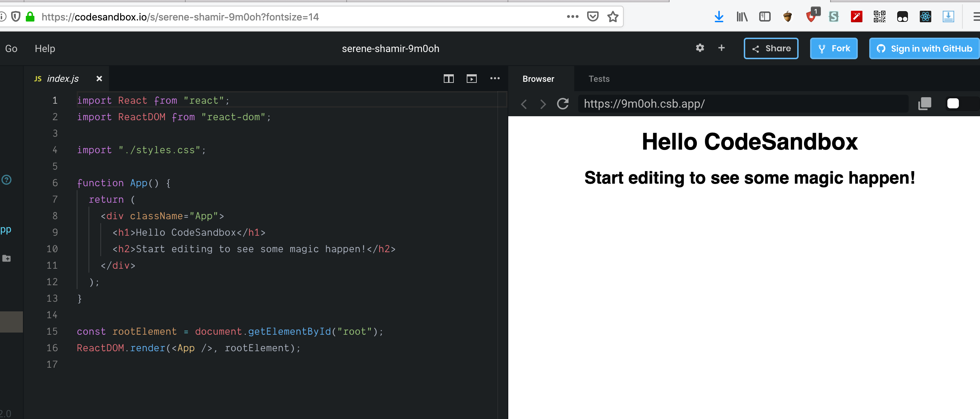Click the acorn extension icon
The width and height of the screenshot is (980, 419).
pyautogui.click(x=788, y=17)
